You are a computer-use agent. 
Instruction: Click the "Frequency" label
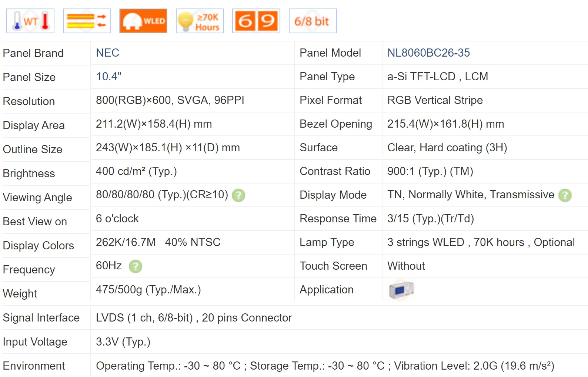(29, 270)
